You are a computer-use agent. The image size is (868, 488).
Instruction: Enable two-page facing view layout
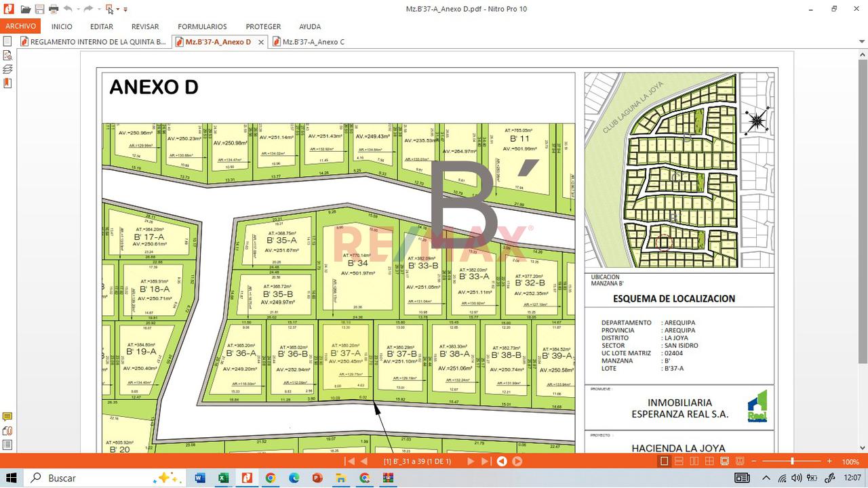point(694,462)
